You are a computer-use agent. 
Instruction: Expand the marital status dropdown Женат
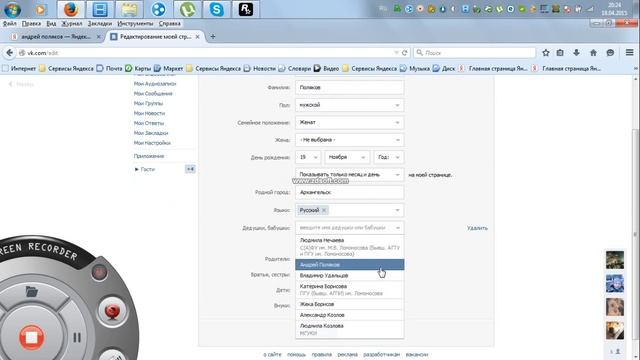[x=349, y=122]
